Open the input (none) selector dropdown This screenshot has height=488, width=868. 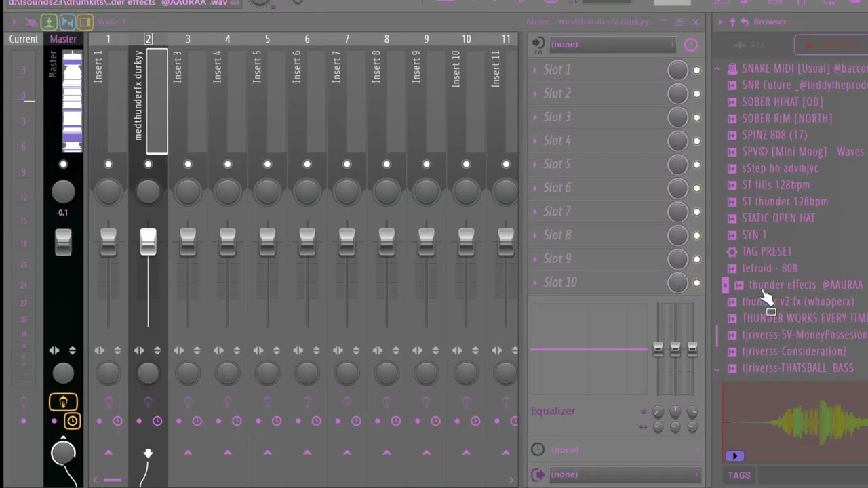[613, 44]
